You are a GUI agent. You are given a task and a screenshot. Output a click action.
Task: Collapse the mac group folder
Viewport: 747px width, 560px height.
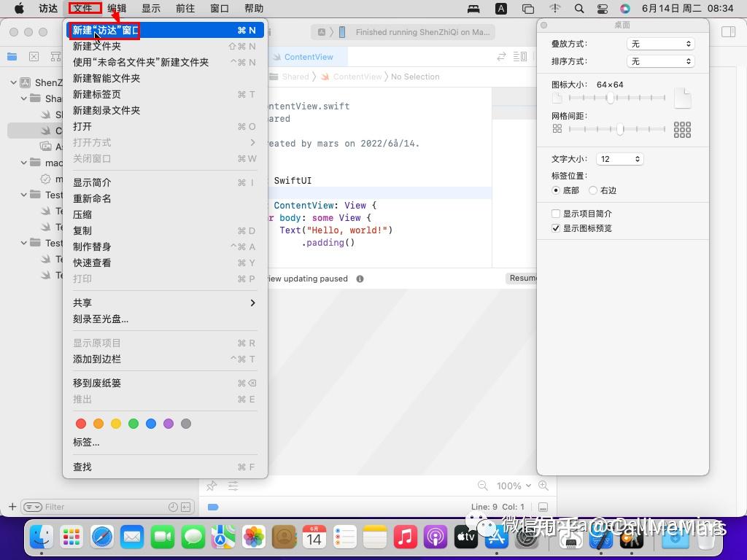click(24, 163)
